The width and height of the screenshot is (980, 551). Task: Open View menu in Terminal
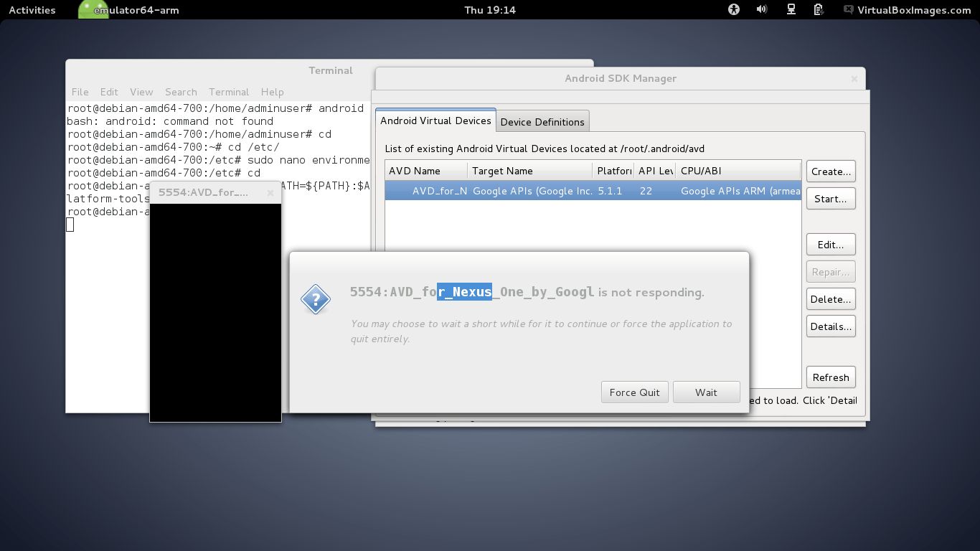[141, 92]
